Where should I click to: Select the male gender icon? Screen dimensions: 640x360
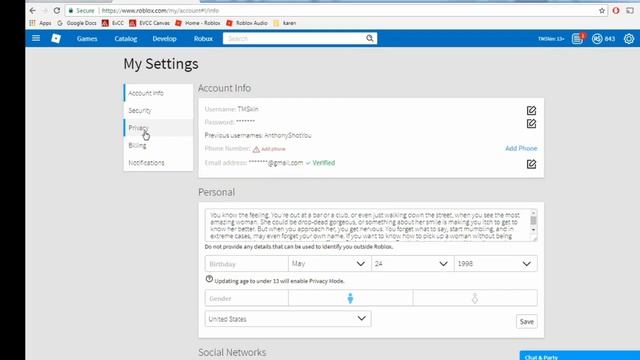click(x=350, y=298)
